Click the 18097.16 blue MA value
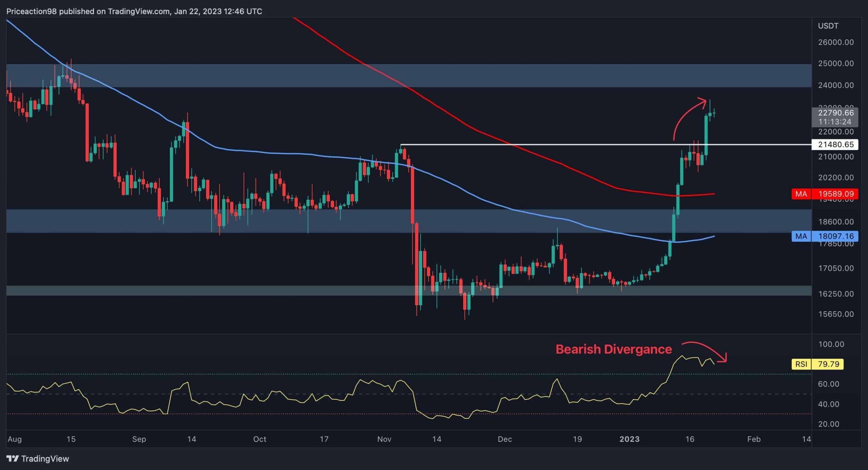This screenshot has width=868, height=470. [835, 236]
